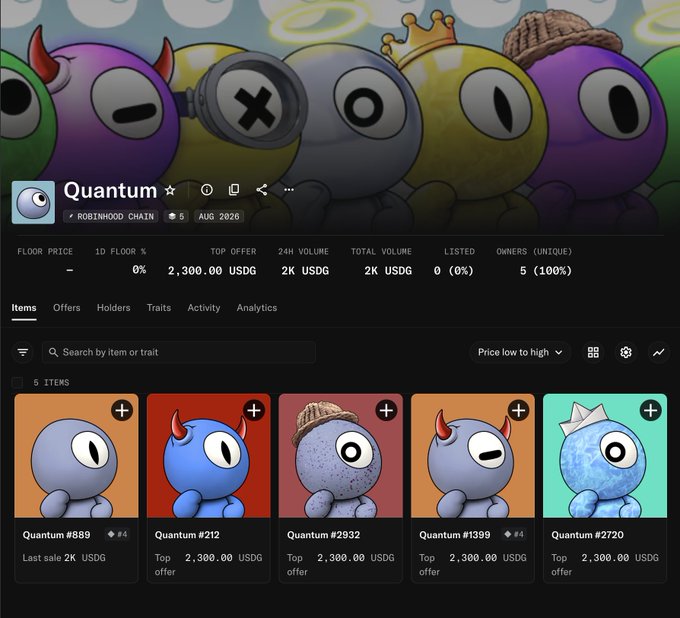This screenshot has height=618, width=680.
Task: Switch to the Items tab
Action: (x=24, y=307)
